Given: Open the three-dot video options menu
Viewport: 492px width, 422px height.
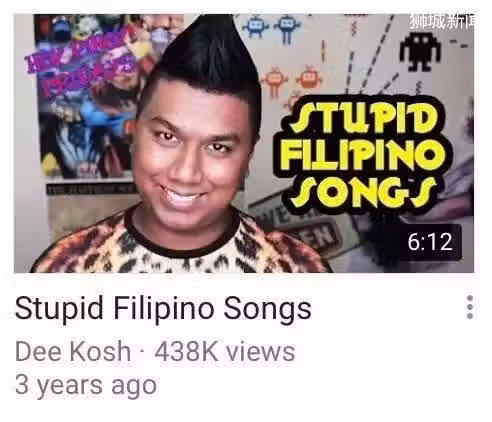Looking at the screenshot, I should (470, 307).
